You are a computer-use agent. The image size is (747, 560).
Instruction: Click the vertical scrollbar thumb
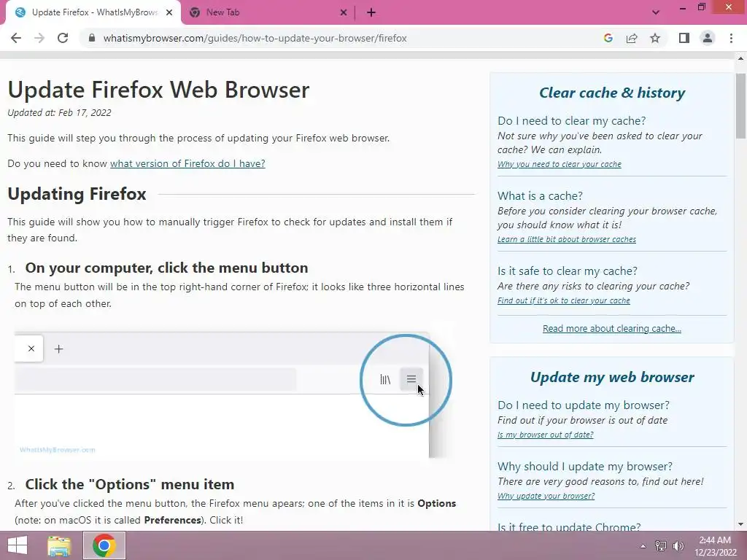coord(740,106)
